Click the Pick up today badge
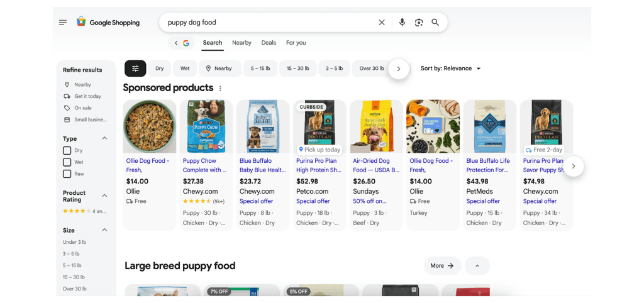 [x=319, y=150]
